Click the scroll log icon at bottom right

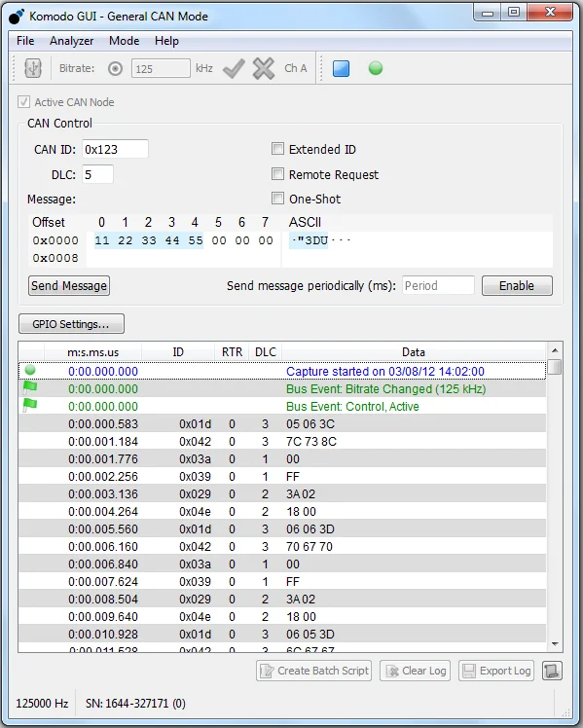click(552, 671)
